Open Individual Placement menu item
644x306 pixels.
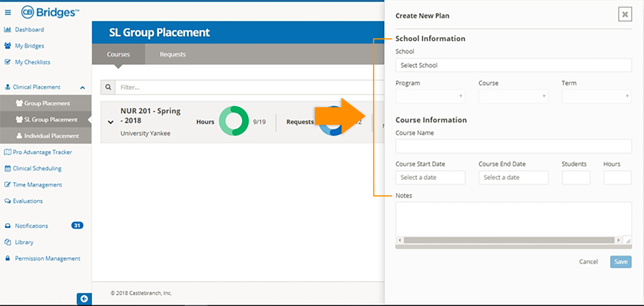(x=46, y=136)
